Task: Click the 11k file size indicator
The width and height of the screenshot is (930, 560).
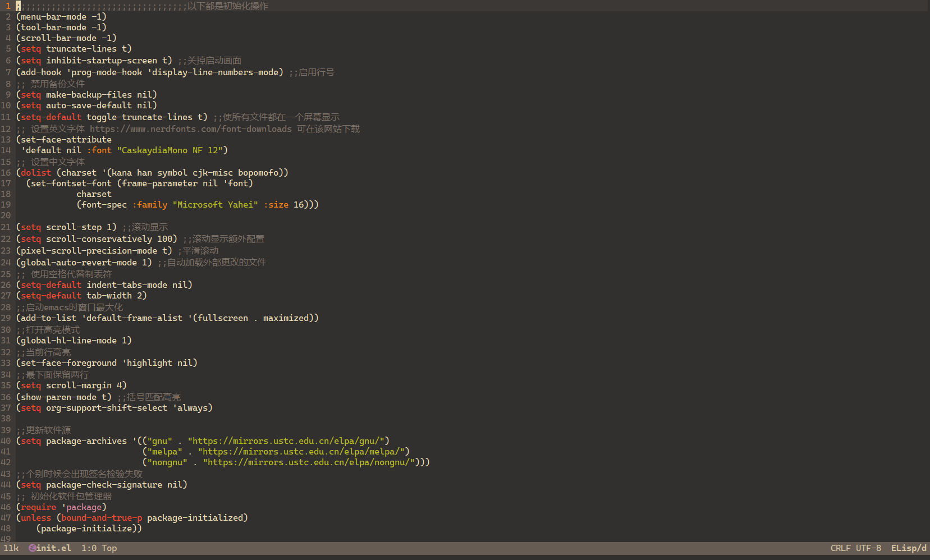Action: tap(11, 548)
